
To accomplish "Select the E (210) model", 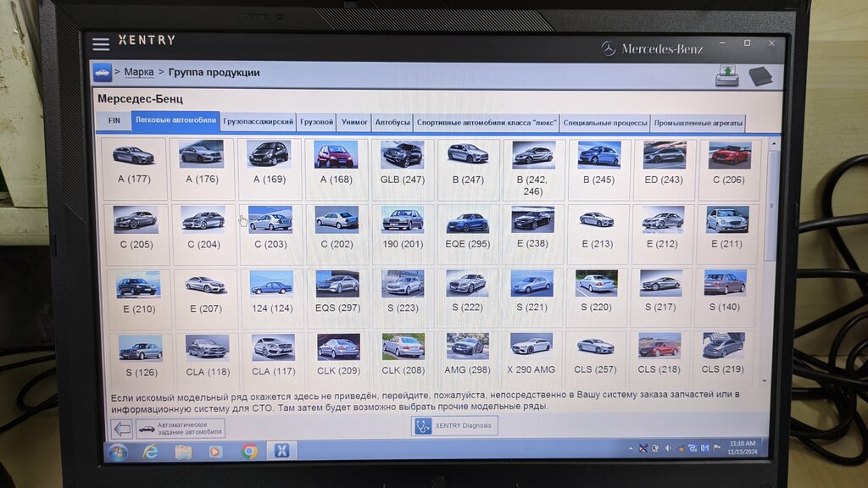I will pyautogui.click(x=139, y=299).
